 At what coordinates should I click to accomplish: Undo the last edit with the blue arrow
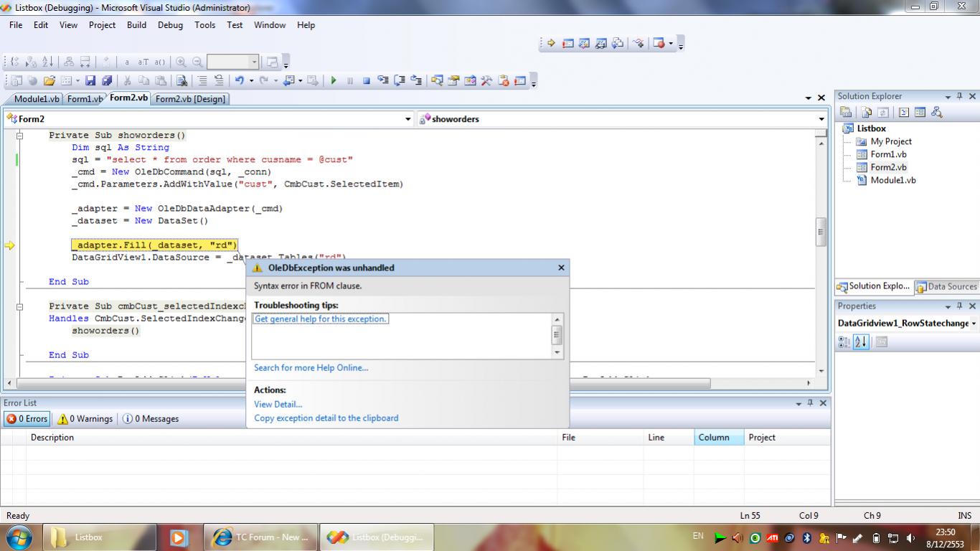(x=239, y=80)
